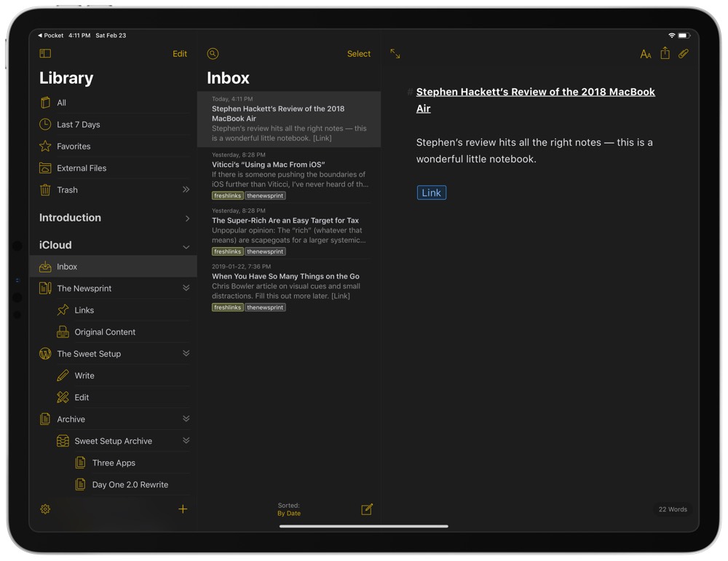The height and width of the screenshot is (561, 728).
Task: Tap the 22 Words counter
Action: click(x=673, y=509)
